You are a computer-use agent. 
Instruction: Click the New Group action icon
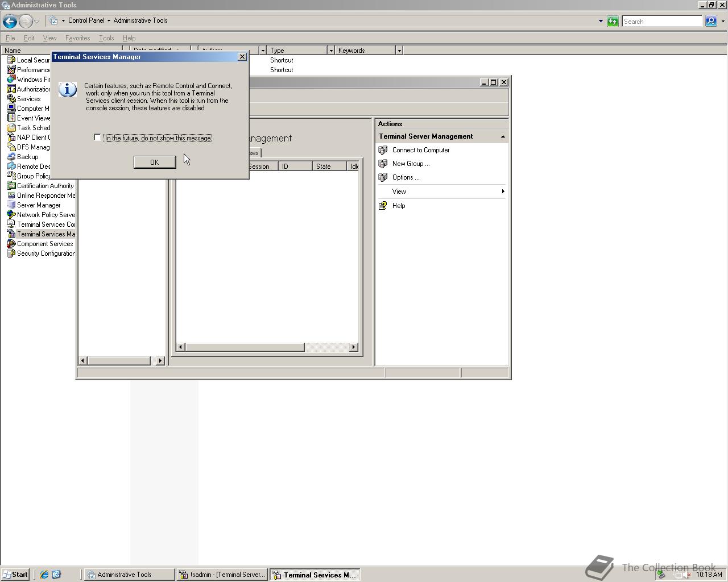383,164
